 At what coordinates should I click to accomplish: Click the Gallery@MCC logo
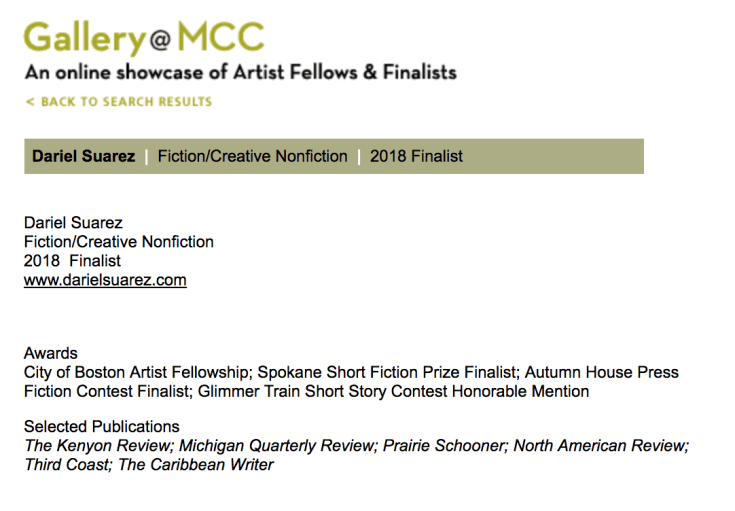(x=144, y=38)
